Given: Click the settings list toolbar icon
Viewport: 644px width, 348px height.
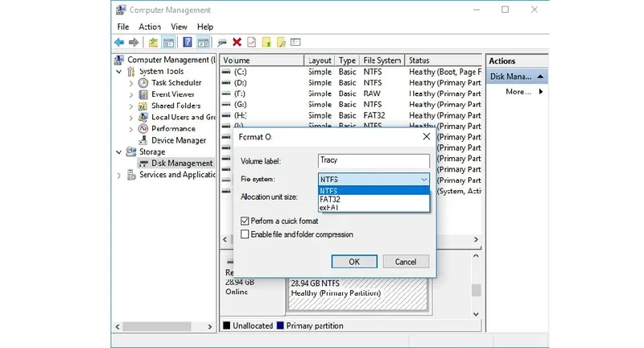Looking at the screenshot, I should 295,43.
